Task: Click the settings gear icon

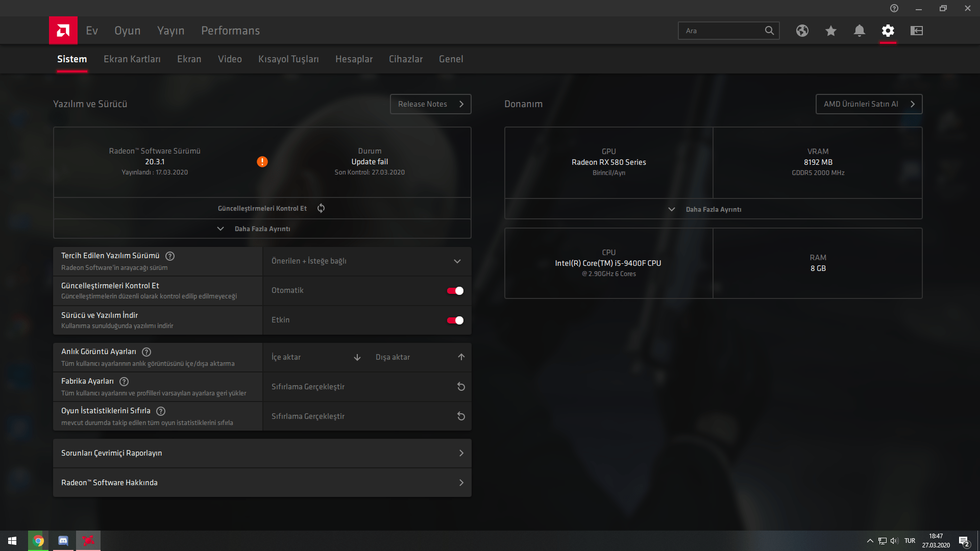Action: tap(888, 31)
